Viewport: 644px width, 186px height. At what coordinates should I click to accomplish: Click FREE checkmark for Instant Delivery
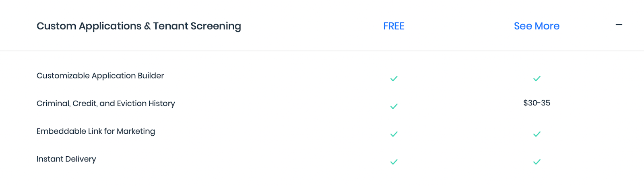click(x=394, y=162)
